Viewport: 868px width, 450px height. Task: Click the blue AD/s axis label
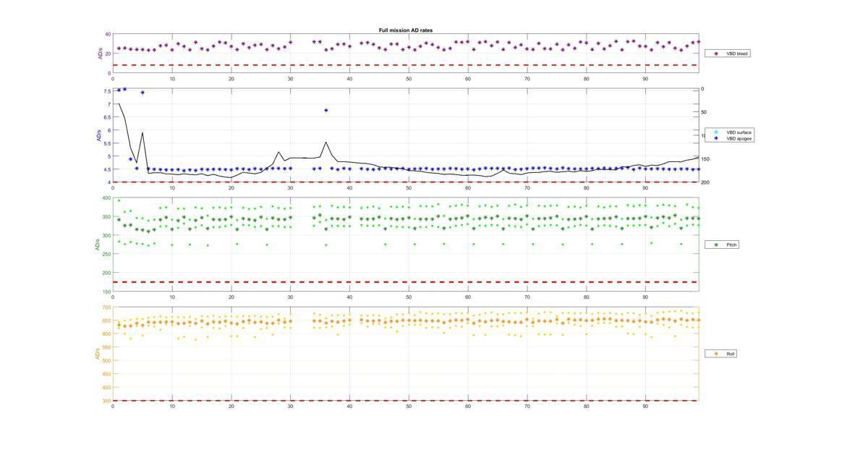[x=100, y=135]
